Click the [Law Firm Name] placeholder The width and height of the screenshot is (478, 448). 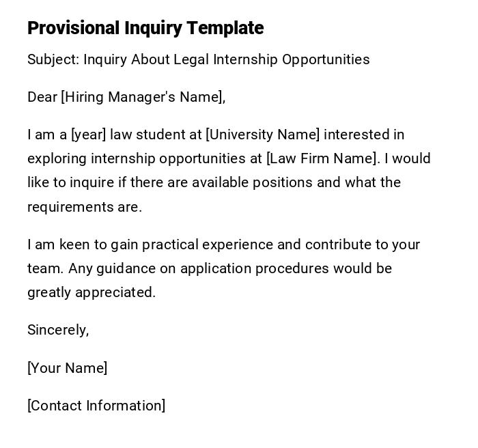322,158
